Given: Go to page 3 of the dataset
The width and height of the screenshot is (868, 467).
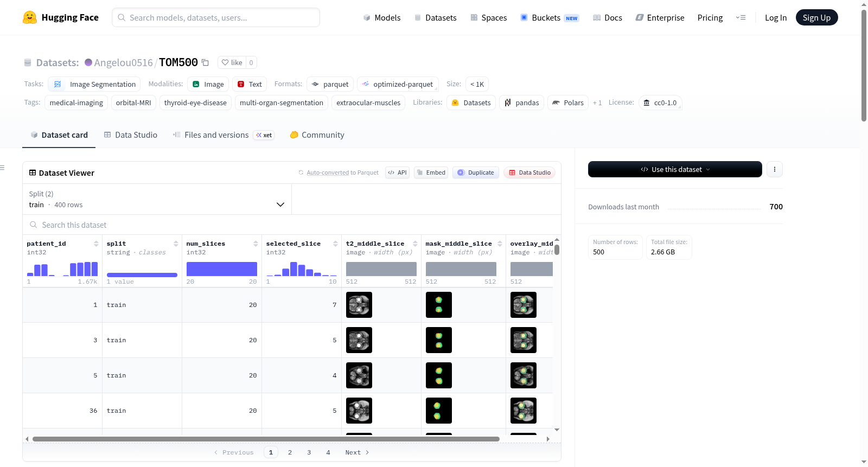Looking at the screenshot, I should tap(309, 452).
